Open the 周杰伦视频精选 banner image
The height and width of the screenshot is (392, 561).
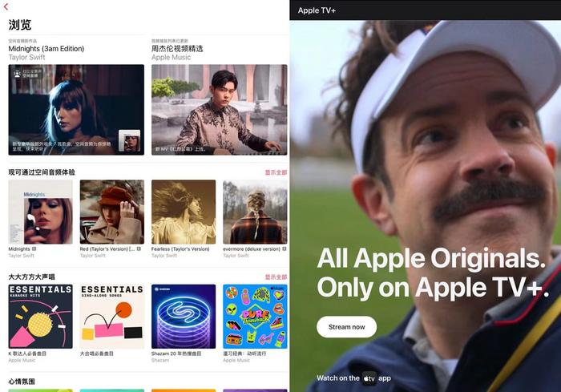(x=220, y=110)
